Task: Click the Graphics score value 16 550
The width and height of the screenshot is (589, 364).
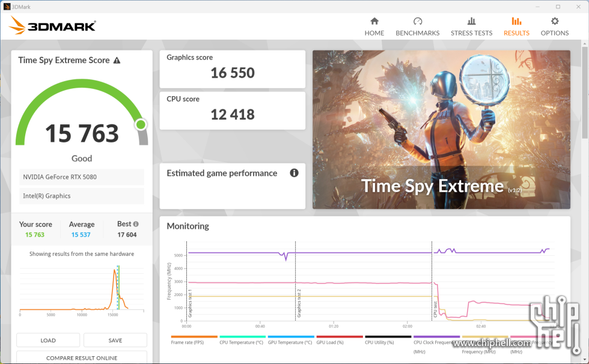Action: pyautogui.click(x=233, y=73)
